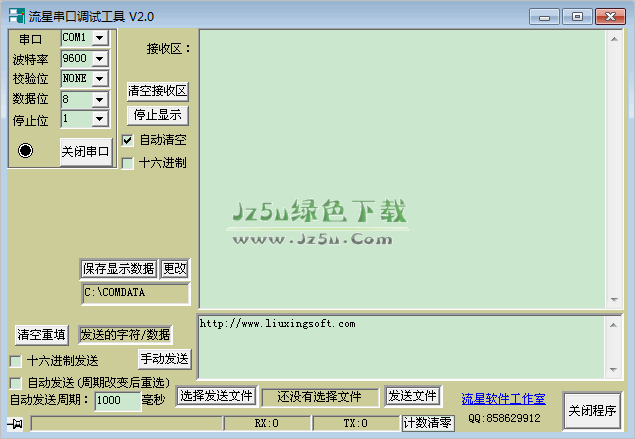Click 清空重填 button
The width and height of the screenshot is (635, 439).
(x=41, y=335)
